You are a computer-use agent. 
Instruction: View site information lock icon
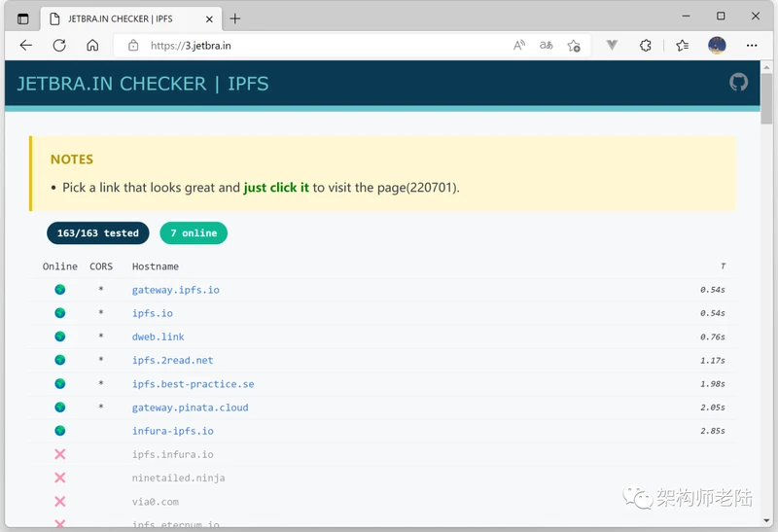133,46
